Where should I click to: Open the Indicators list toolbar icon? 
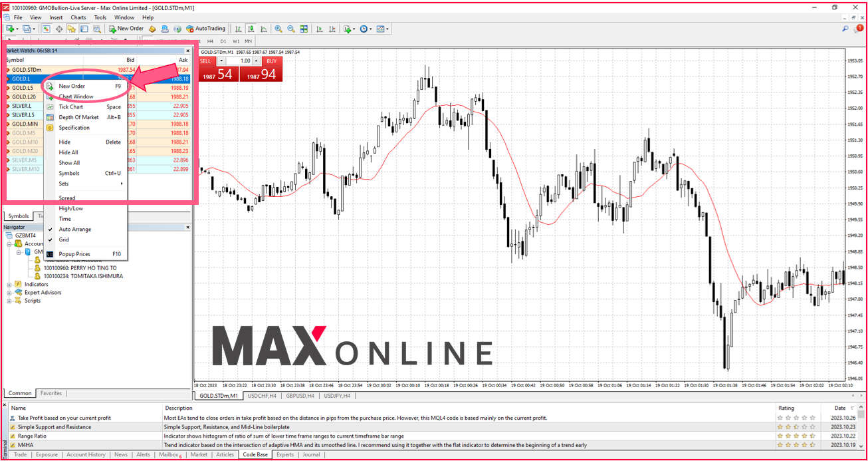[x=347, y=29]
